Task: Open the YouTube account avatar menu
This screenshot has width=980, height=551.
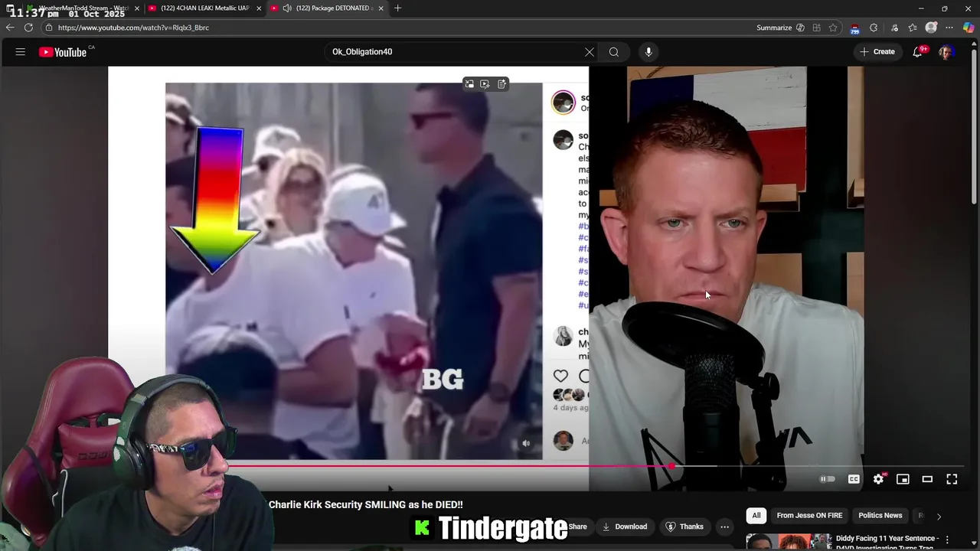Action: (946, 52)
